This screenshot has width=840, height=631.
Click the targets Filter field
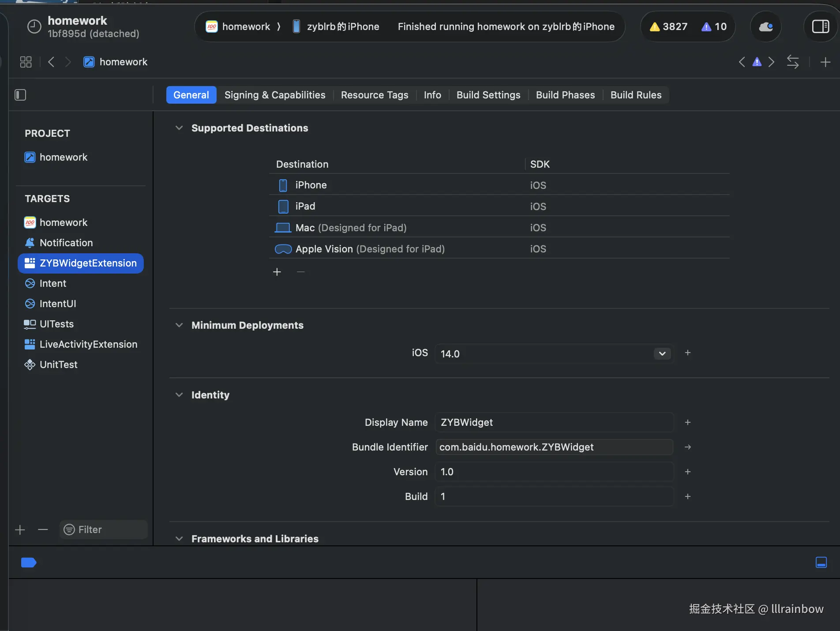click(x=103, y=530)
